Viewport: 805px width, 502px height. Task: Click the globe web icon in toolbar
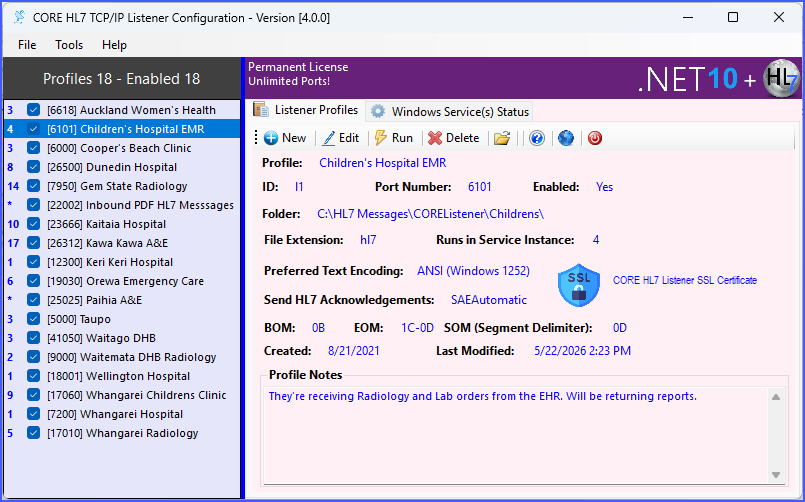566,138
